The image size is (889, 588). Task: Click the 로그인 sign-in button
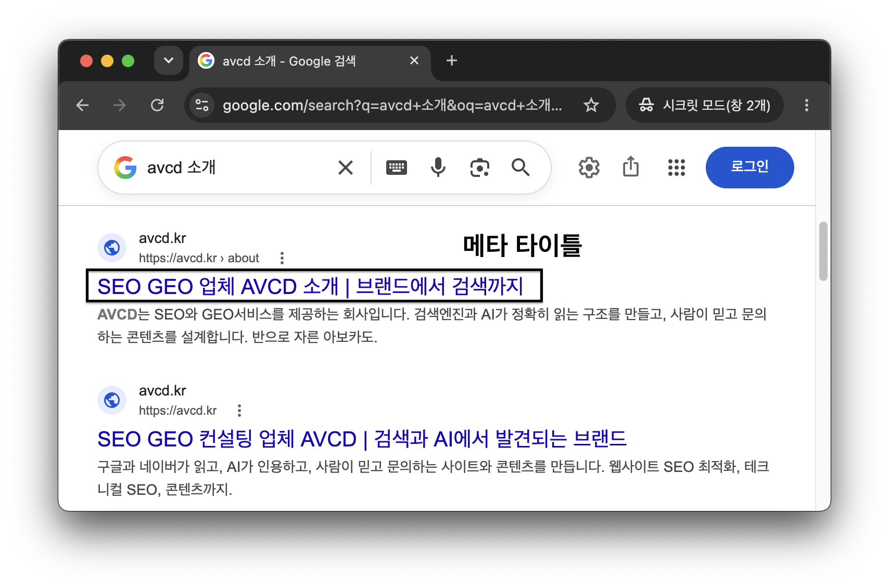pos(750,168)
